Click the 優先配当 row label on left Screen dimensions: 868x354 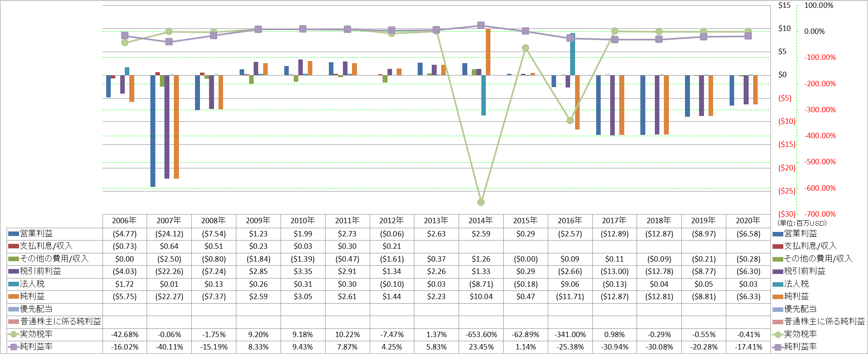click(36, 309)
